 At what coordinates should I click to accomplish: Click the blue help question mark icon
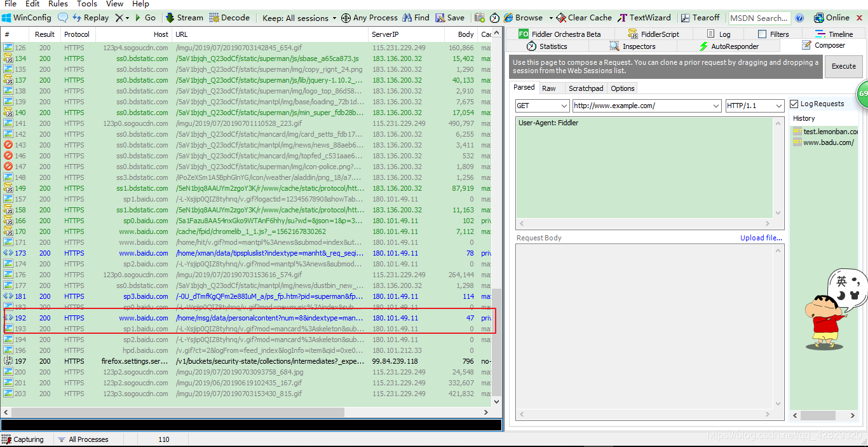point(799,18)
